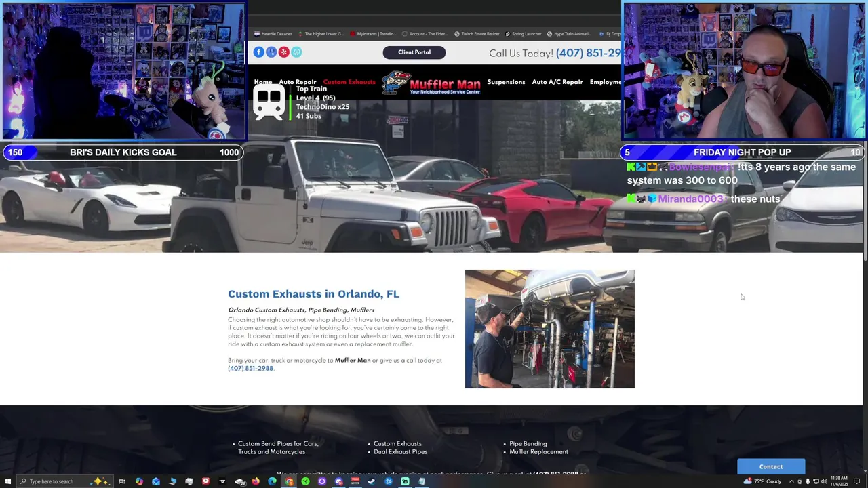Open the Google social icon
The image size is (868, 488).
coord(271,52)
